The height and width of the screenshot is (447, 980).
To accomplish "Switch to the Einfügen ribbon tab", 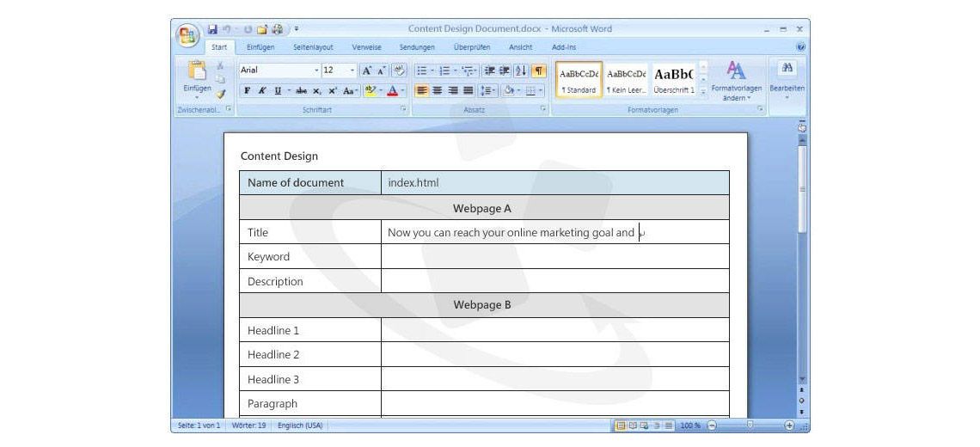I will pyautogui.click(x=260, y=47).
